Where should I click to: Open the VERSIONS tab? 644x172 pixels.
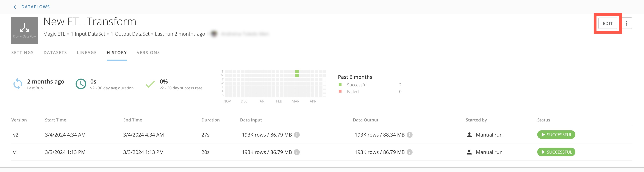click(x=148, y=52)
